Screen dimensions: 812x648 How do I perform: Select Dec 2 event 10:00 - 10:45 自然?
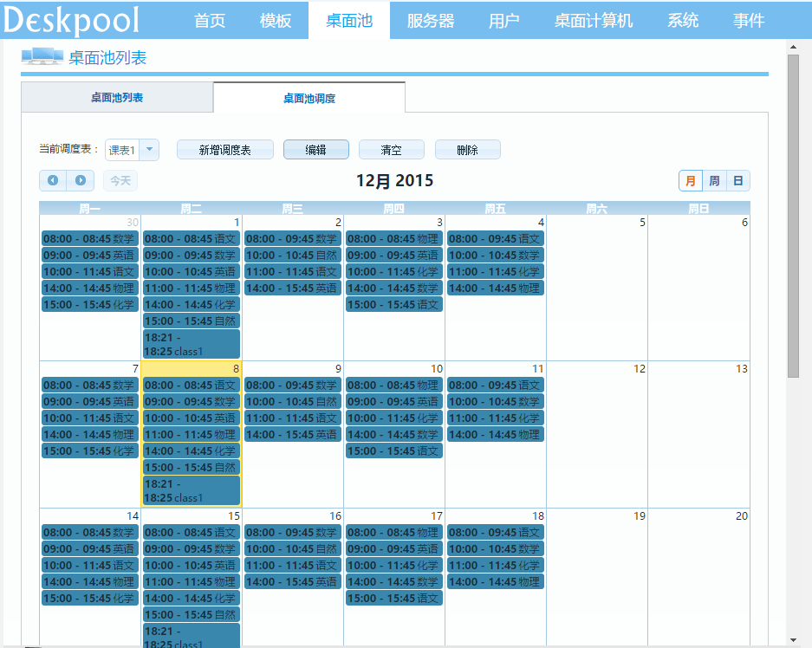293,256
